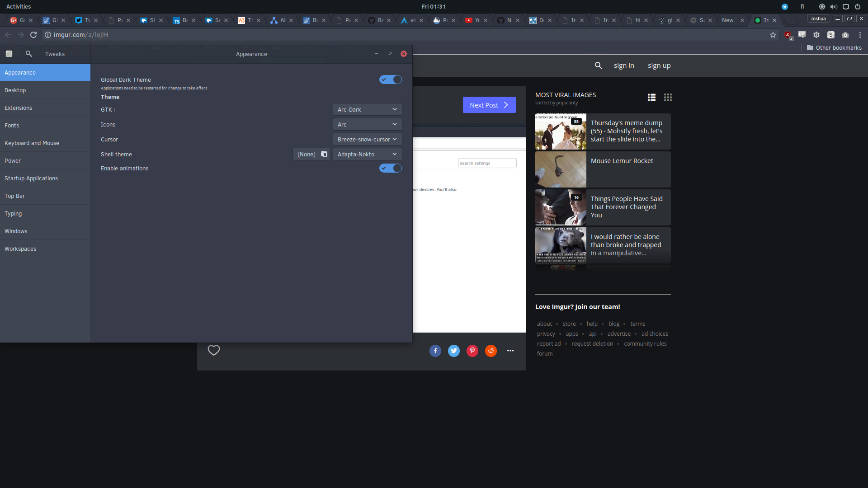Screen dimensions: 868x488
Task: Open more share options ellipsis
Action: 510,351
